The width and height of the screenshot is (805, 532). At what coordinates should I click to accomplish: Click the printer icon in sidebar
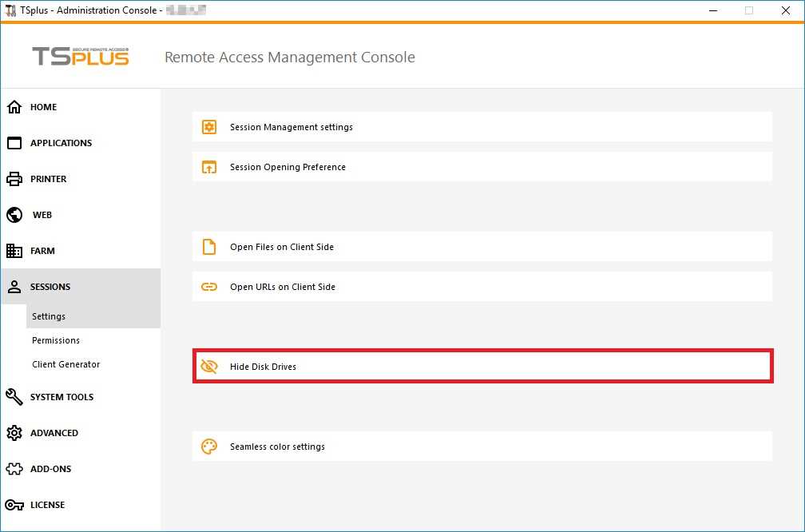click(14, 179)
